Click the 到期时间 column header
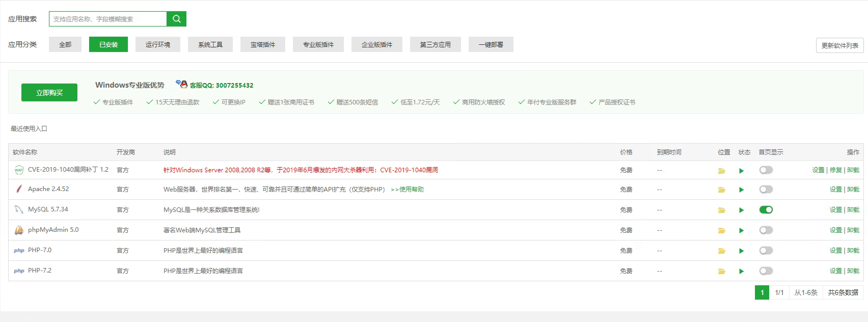The width and height of the screenshot is (868, 322). pos(669,152)
